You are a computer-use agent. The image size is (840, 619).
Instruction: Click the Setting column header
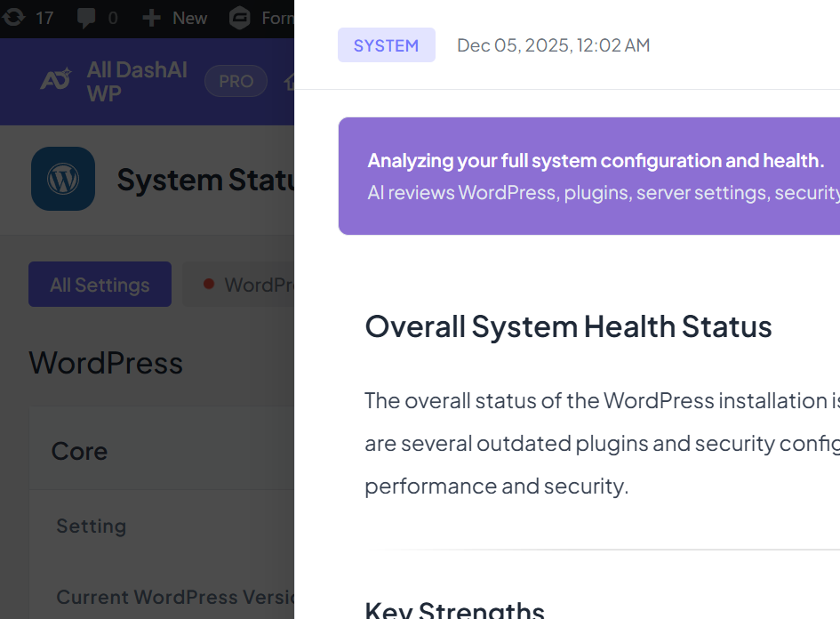92,526
